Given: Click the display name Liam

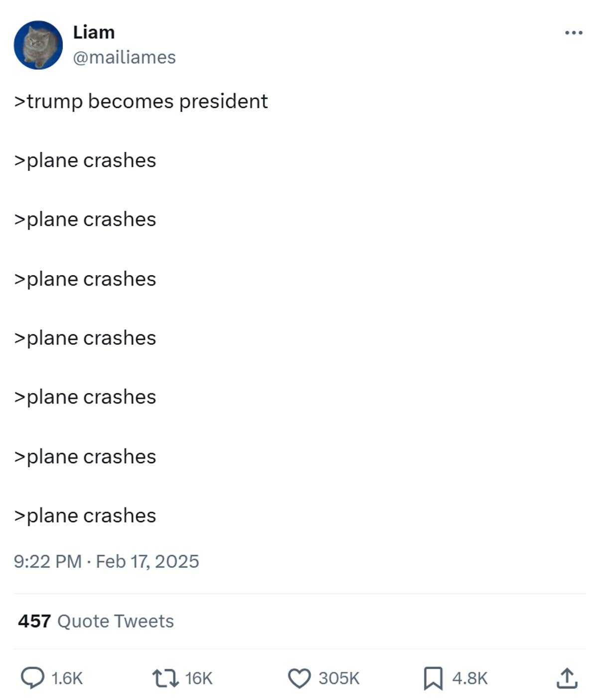Looking at the screenshot, I should pyautogui.click(x=94, y=31).
